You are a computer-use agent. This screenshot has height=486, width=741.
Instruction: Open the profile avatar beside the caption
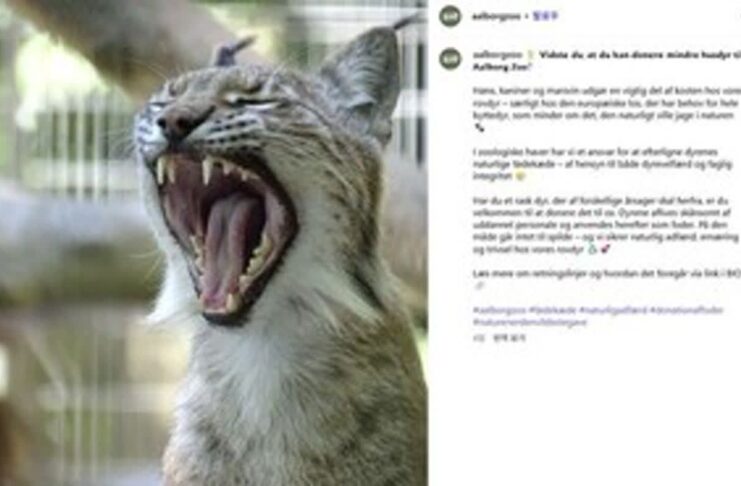pyautogui.click(x=449, y=59)
